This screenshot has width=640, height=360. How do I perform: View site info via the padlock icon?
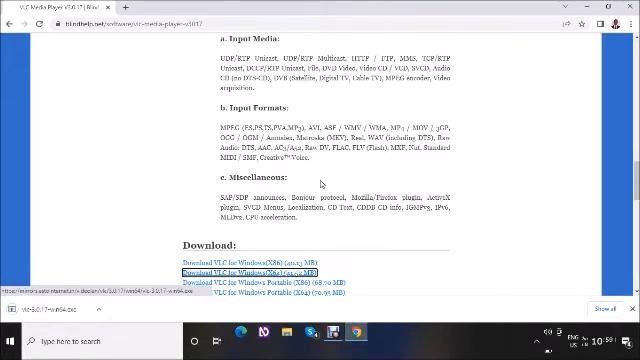pyautogui.click(x=58, y=24)
